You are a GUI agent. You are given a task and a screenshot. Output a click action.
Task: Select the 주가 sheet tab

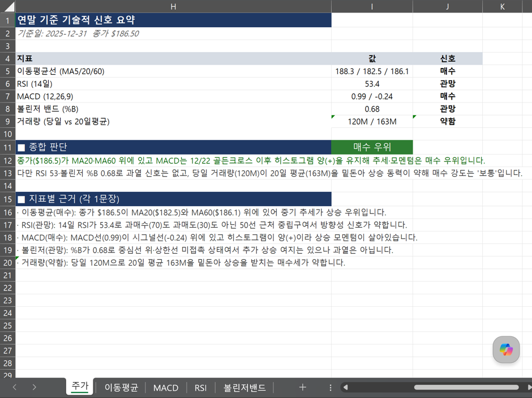pos(80,387)
